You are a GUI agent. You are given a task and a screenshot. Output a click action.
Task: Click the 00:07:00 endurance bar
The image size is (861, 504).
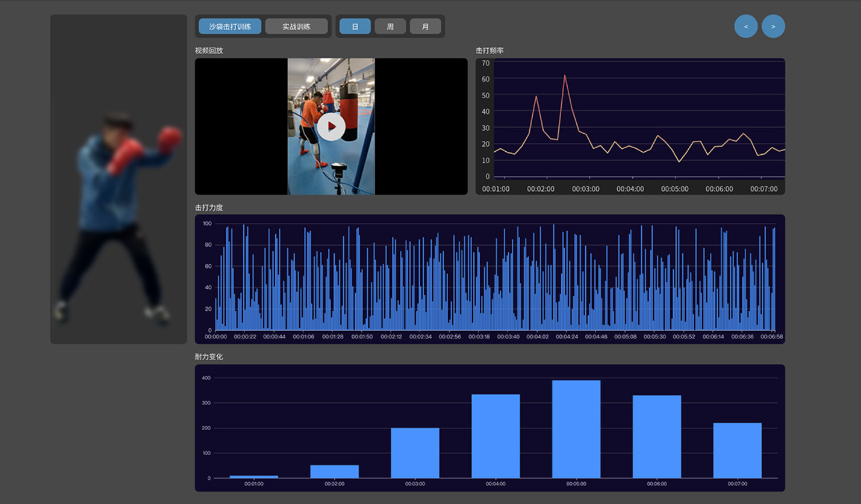point(738,450)
